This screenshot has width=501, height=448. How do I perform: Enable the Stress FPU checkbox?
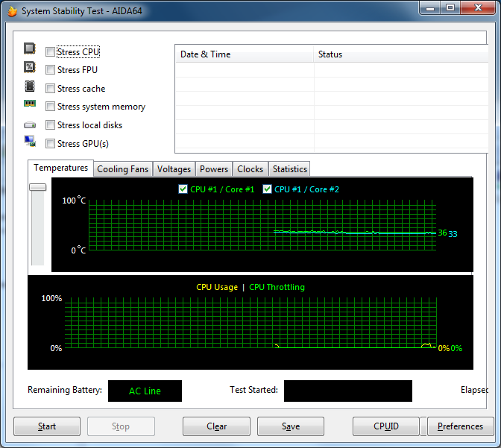tap(50, 69)
